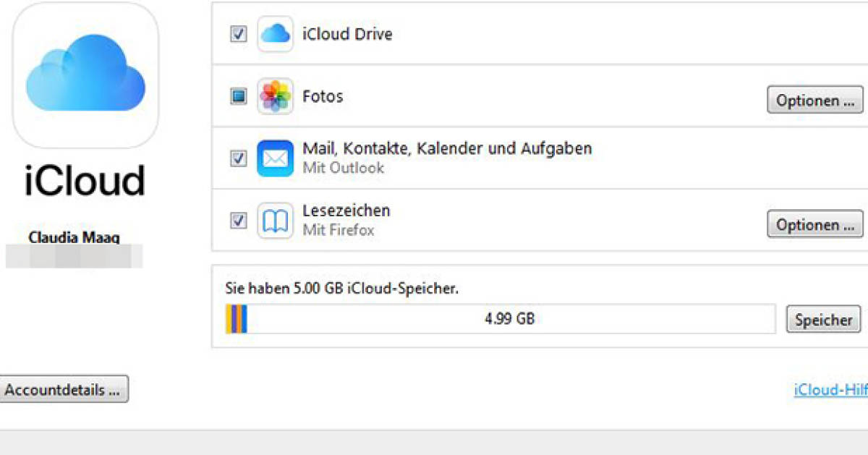868x455 pixels.
Task: Uncheck the iCloud Drive checkbox
Action: (x=238, y=34)
